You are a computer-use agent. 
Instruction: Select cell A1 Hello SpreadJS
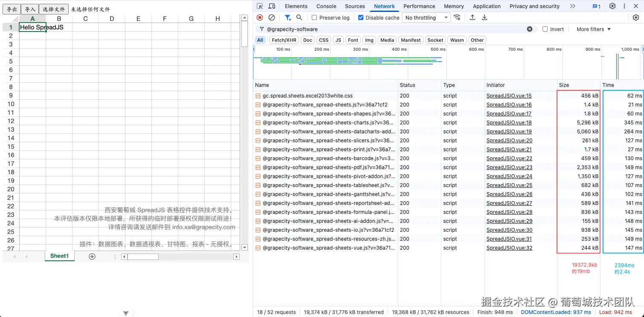(33, 27)
